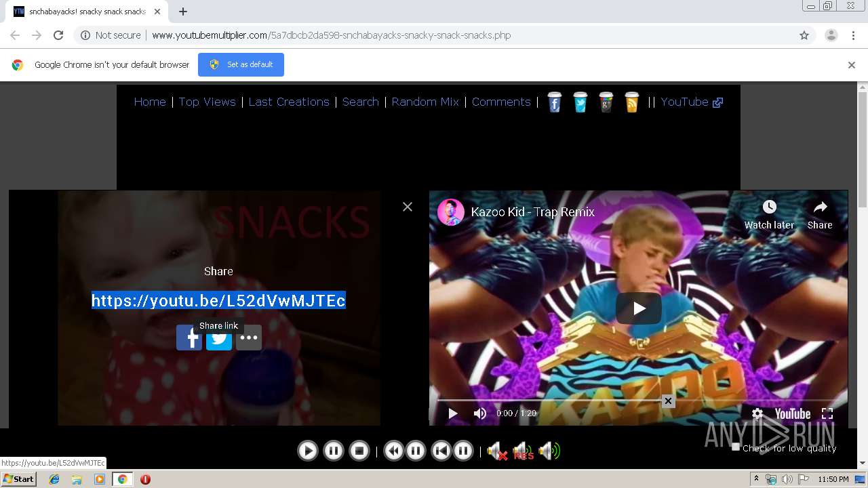Click the pause icon between play and stop
This screenshot has width=868, height=488.
click(x=334, y=451)
